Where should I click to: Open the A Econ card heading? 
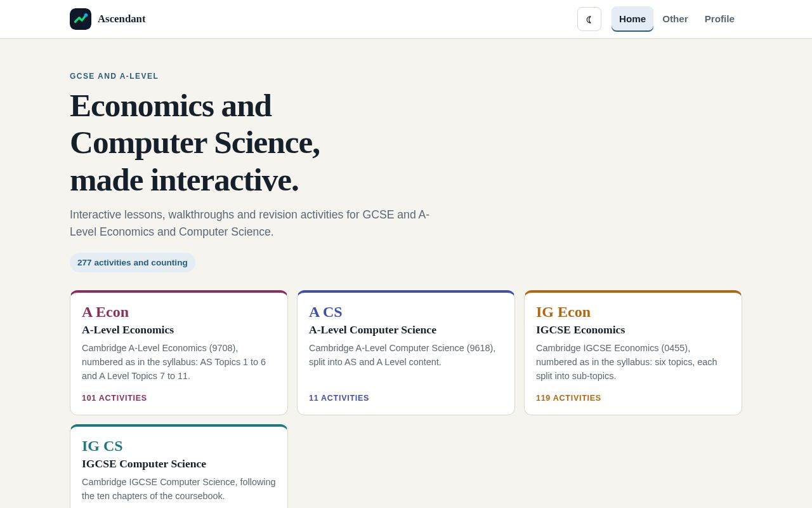(105, 312)
